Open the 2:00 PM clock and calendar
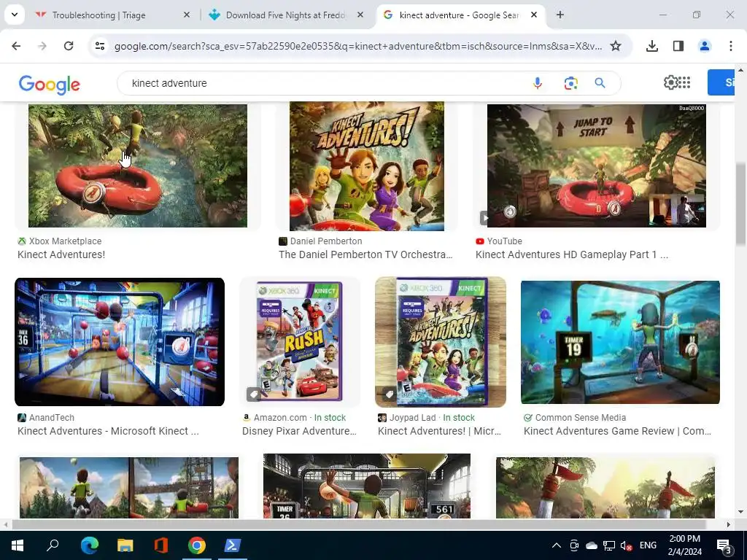This screenshot has height=560, width=747. tap(684, 545)
